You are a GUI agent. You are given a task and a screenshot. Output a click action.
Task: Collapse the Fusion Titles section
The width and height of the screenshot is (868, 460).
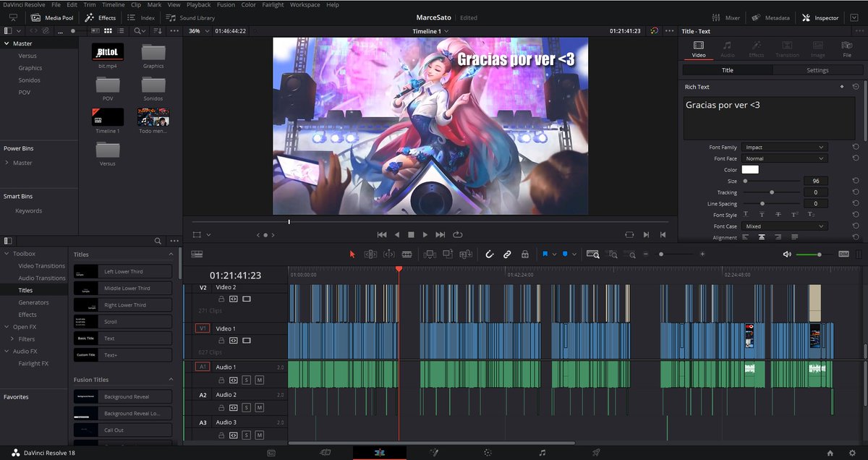(171, 379)
